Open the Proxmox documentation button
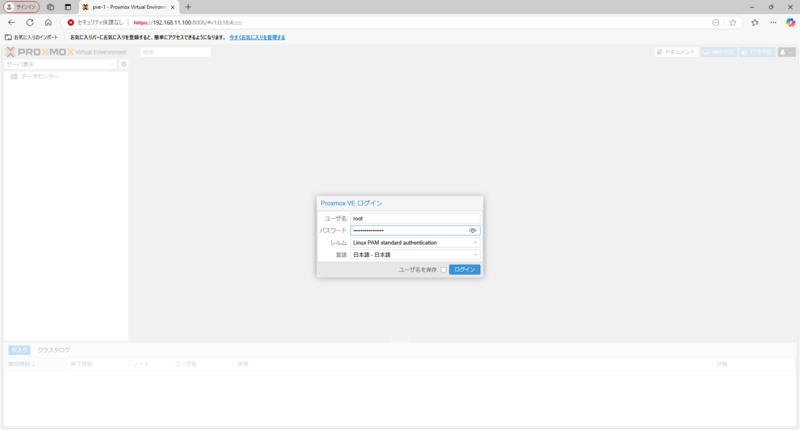This screenshot has width=800, height=430. coord(677,52)
